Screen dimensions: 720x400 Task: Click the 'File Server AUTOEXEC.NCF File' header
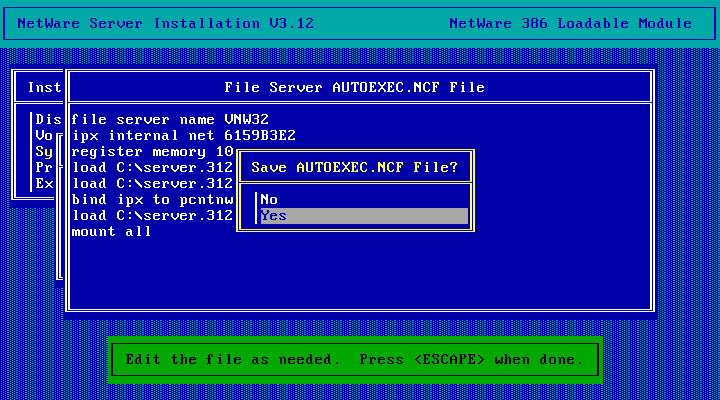[x=354, y=87]
